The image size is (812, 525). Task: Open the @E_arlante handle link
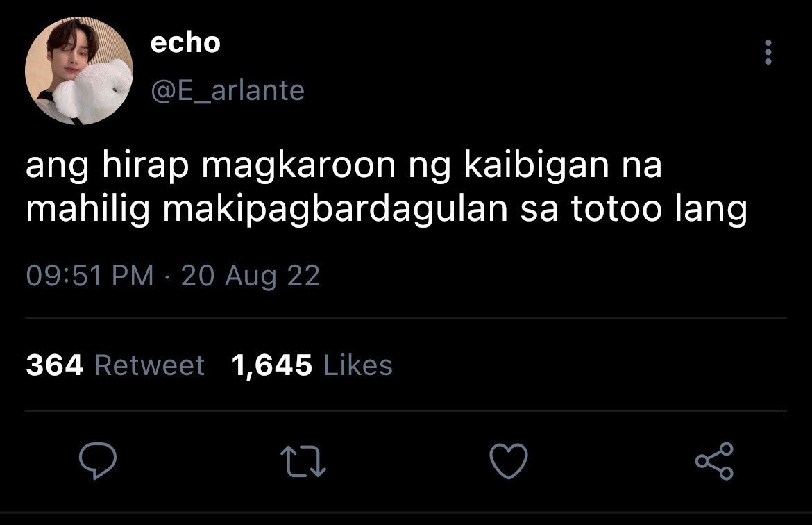[x=228, y=91]
